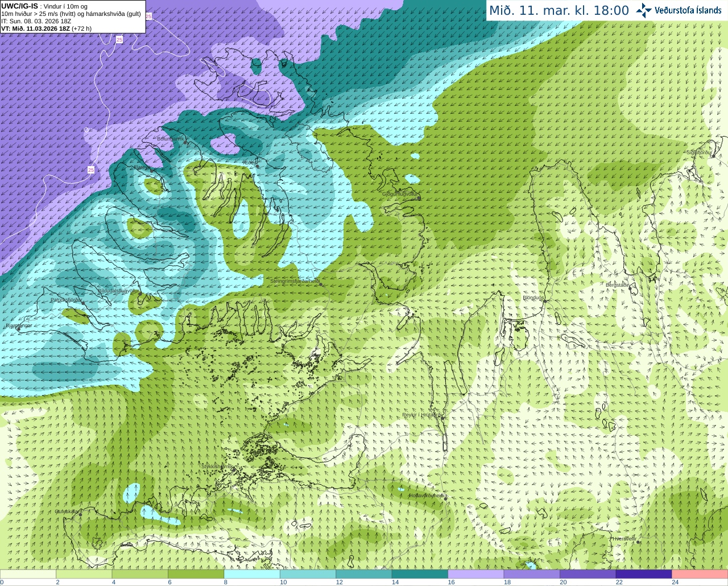Image resolution: width=728 pixels, height=586 pixels.
Task: Click the Veðurstofa Íslands logo icon
Action: point(644,10)
